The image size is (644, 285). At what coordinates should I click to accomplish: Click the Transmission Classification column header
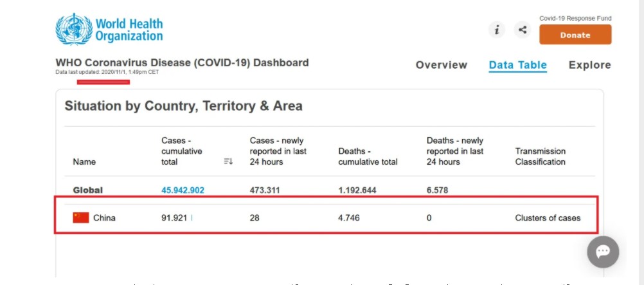coord(541,157)
